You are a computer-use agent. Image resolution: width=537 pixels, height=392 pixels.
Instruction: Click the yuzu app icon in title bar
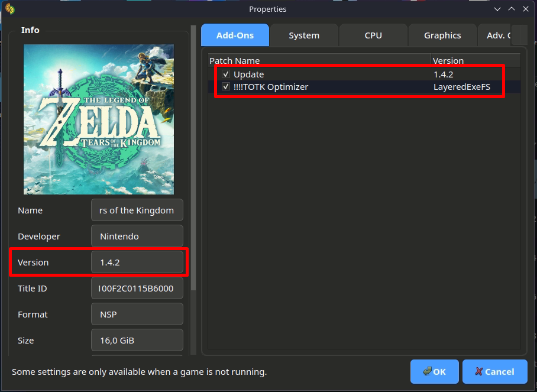[9, 9]
